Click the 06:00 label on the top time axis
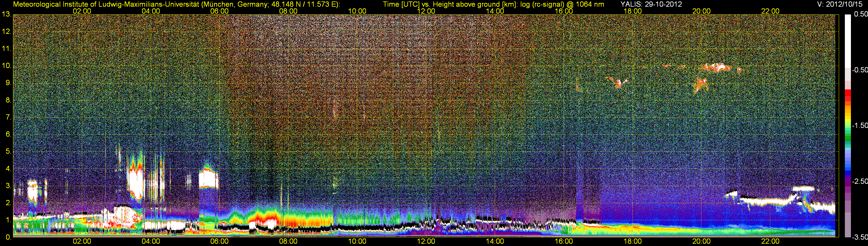868x246 pixels. coord(219,11)
